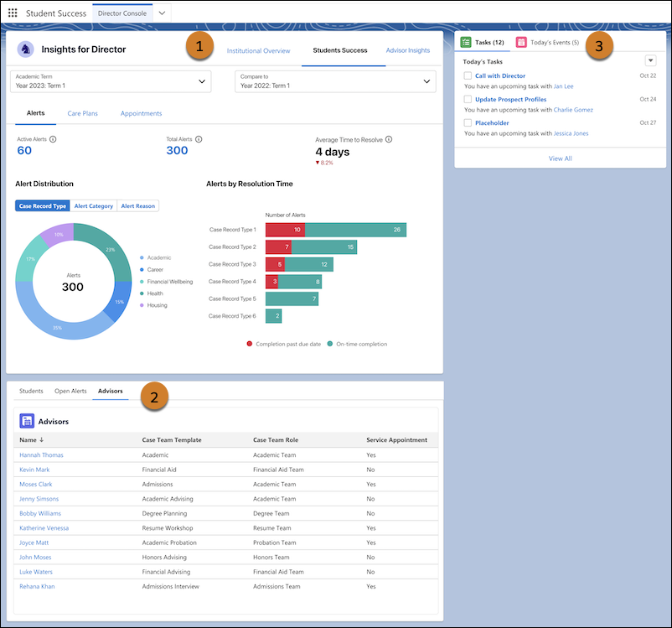
Task: Click the pink Today's Events calendar icon
Action: [521, 42]
